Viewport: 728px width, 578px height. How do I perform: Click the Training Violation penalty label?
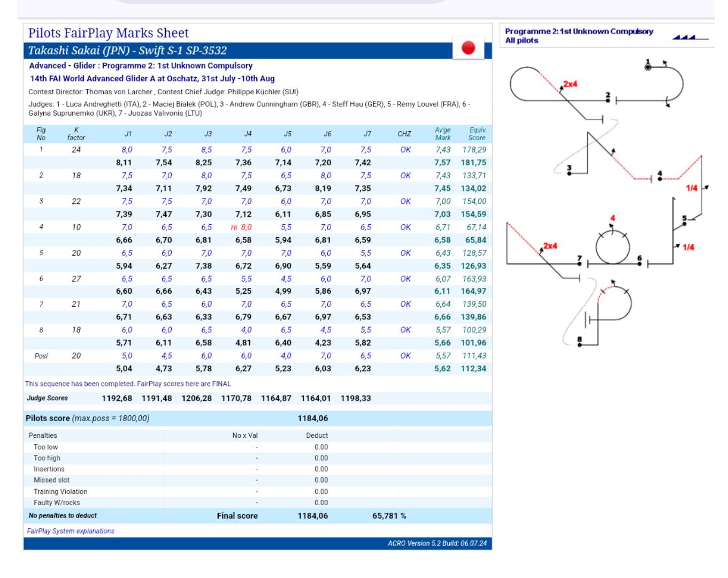coord(60,491)
